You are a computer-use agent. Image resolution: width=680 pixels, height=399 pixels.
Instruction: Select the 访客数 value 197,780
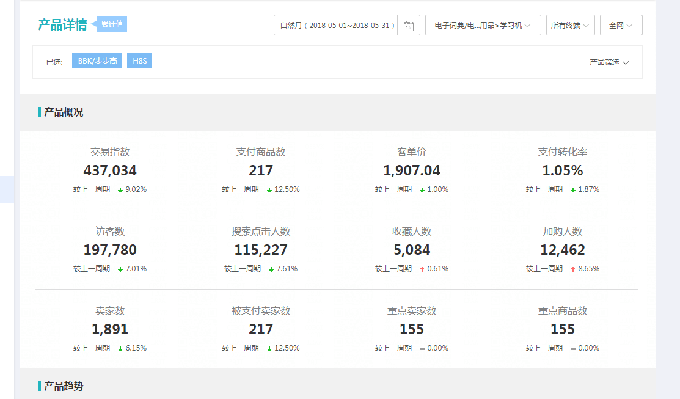tap(110, 250)
